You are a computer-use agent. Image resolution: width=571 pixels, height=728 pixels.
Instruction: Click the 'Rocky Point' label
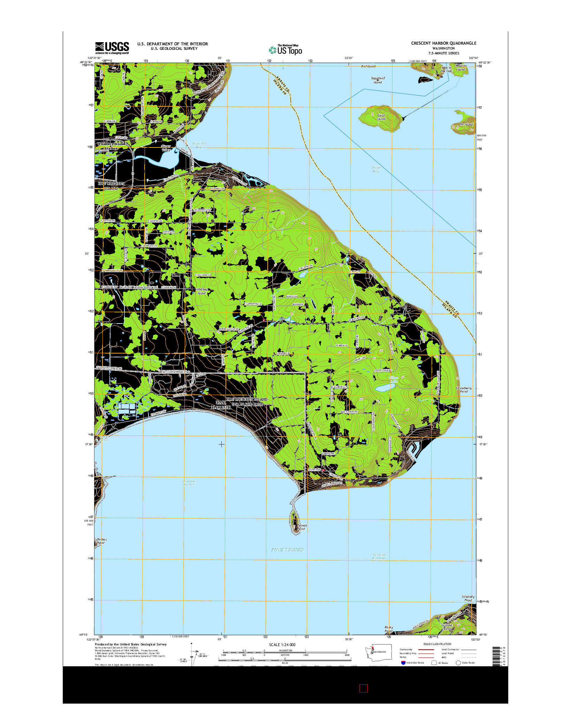click(389, 629)
